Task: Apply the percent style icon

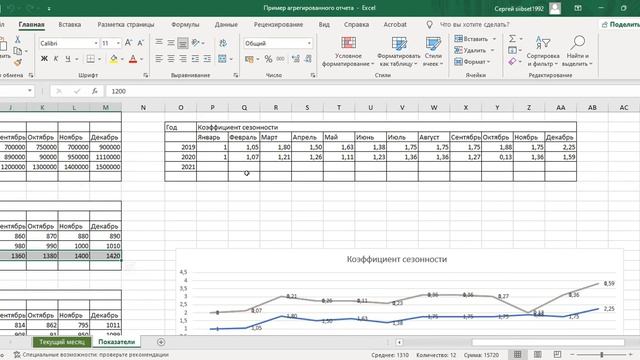Action: coord(268,59)
